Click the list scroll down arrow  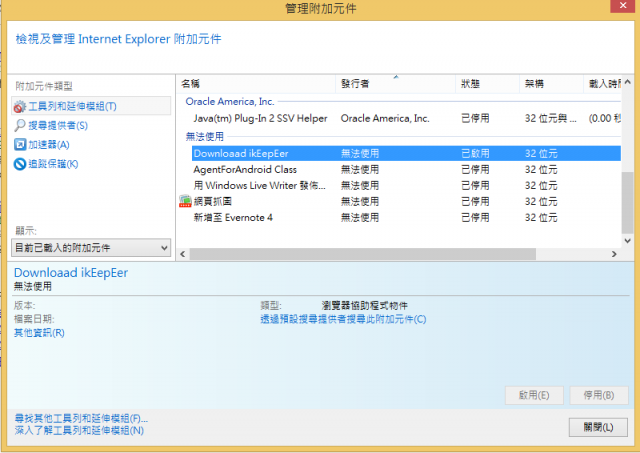[627, 241]
